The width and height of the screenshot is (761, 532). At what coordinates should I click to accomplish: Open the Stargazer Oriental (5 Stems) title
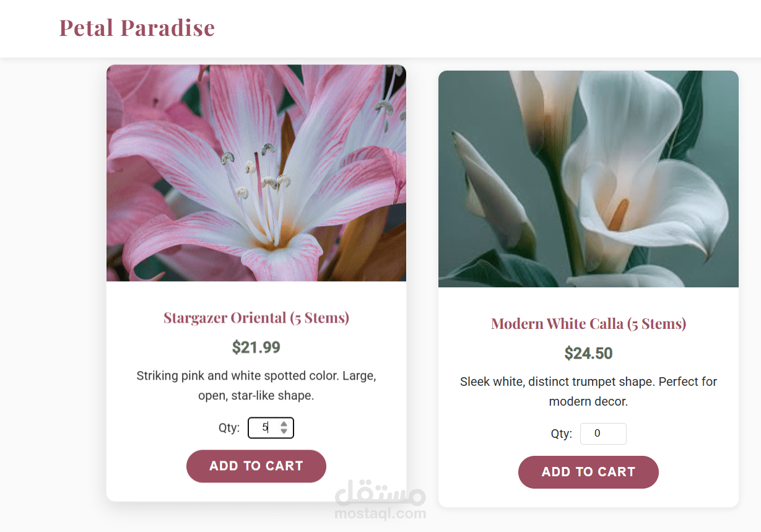point(256,318)
